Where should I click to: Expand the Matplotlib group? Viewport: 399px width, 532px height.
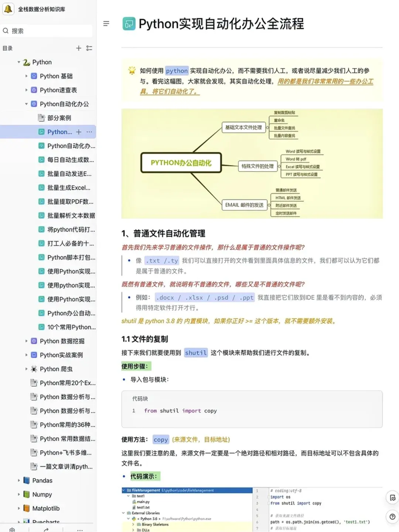pos(19,508)
